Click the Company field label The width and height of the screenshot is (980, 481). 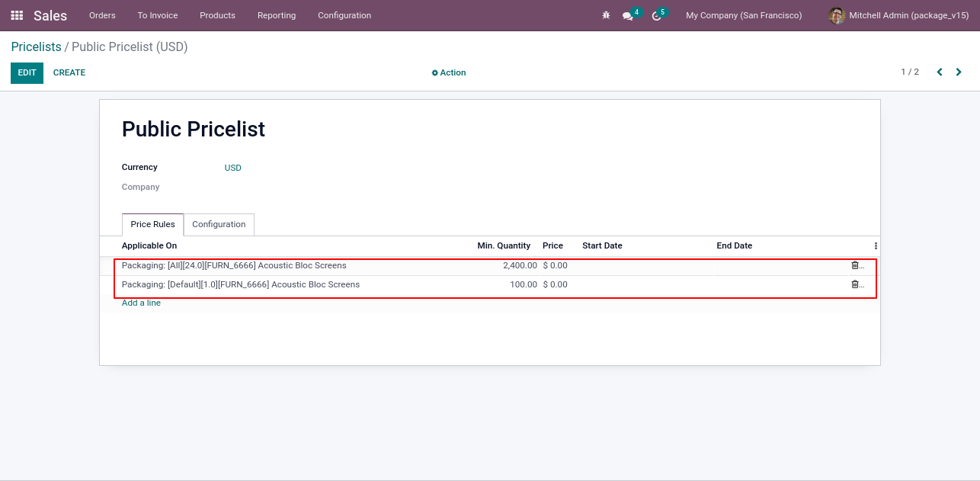tap(141, 187)
